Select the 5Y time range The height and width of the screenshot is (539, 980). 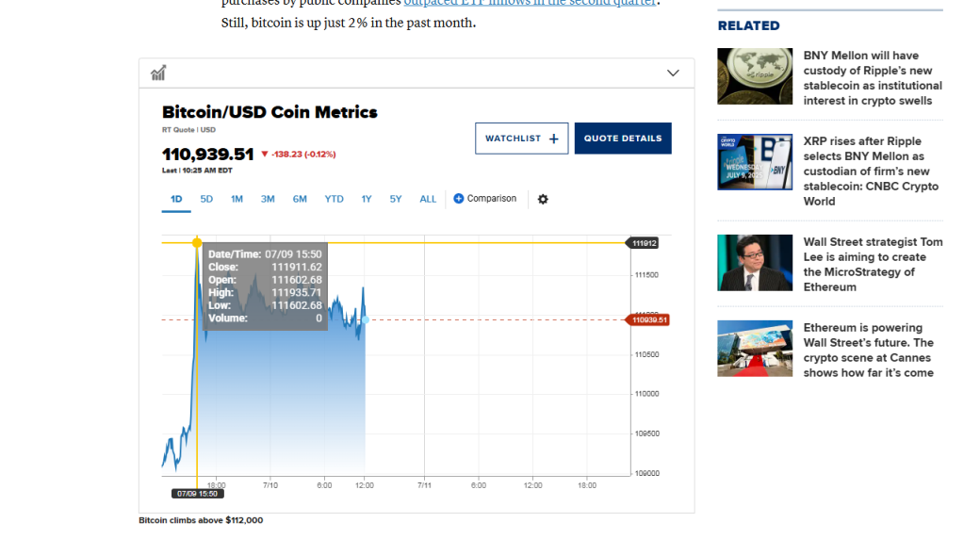point(396,199)
